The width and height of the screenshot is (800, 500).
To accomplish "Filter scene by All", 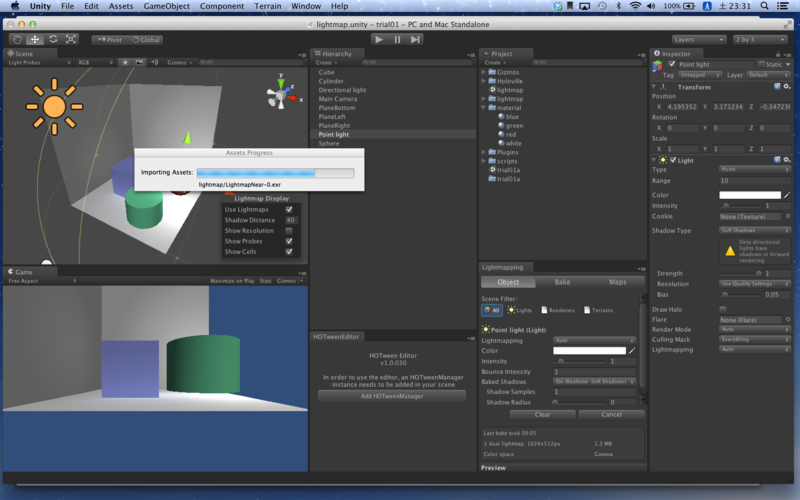I will (492, 310).
